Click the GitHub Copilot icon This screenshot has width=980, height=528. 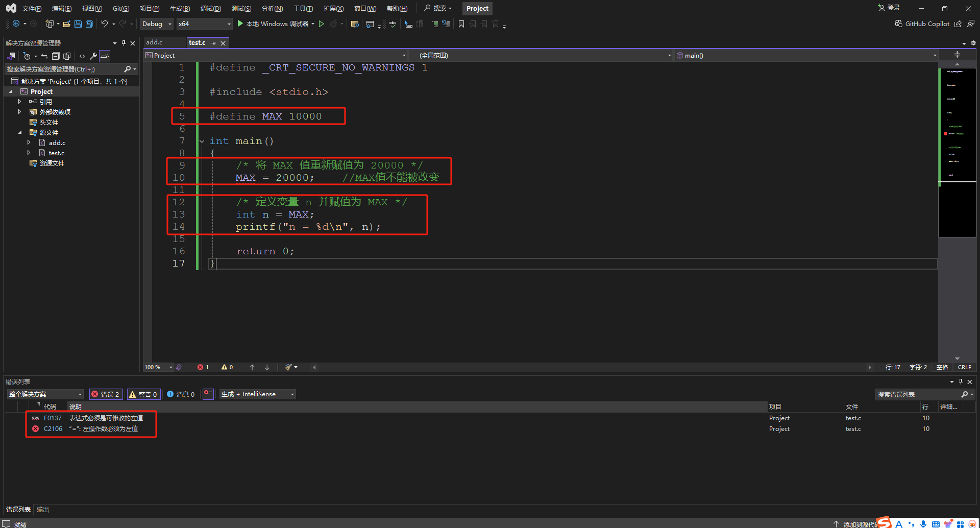coord(898,23)
